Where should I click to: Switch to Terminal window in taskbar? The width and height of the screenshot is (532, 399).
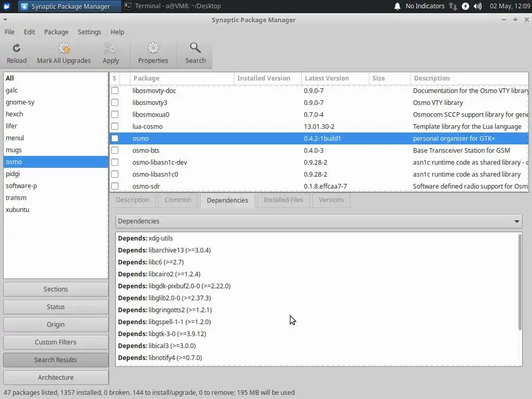[x=172, y=6]
